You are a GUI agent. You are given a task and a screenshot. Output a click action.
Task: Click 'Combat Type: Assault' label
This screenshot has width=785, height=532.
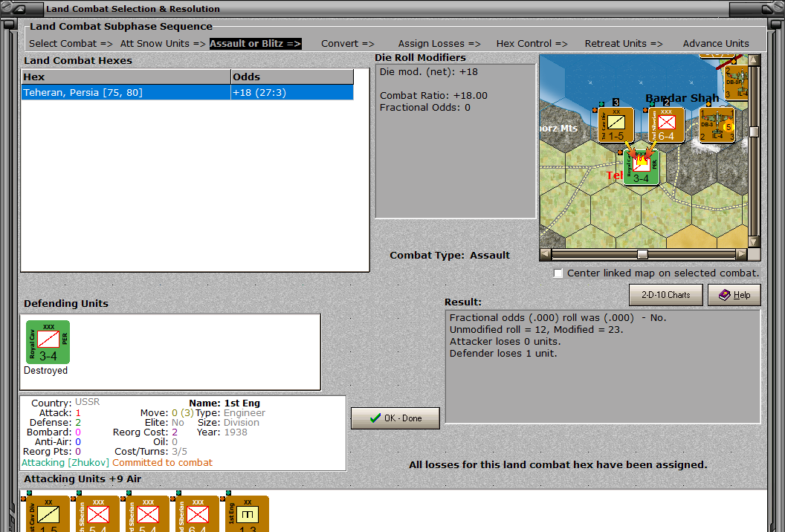pyautogui.click(x=450, y=256)
